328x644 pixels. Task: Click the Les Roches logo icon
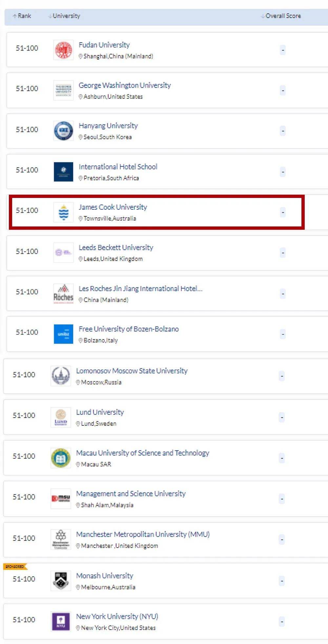point(63,293)
